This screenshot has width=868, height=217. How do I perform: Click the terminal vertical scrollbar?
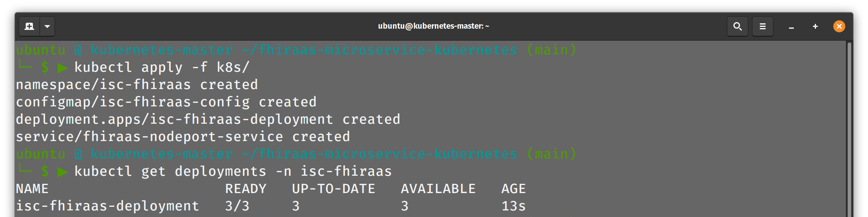tap(849, 129)
